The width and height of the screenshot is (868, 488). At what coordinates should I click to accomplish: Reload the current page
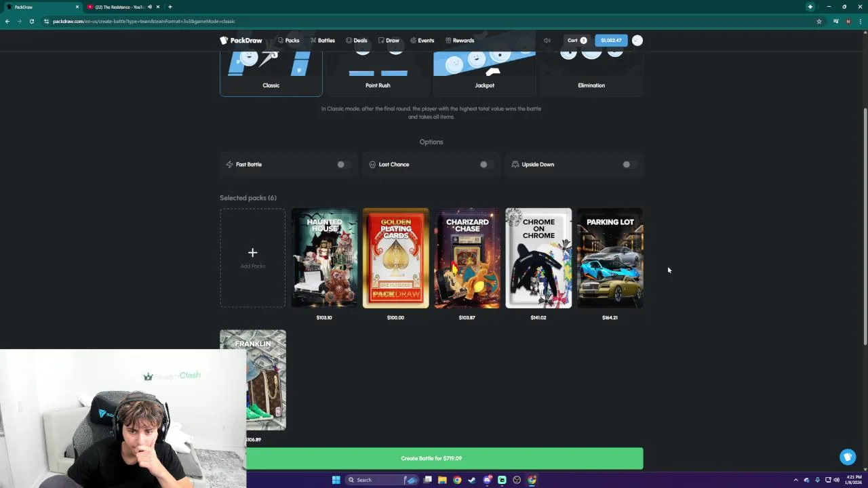coord(31,21)
